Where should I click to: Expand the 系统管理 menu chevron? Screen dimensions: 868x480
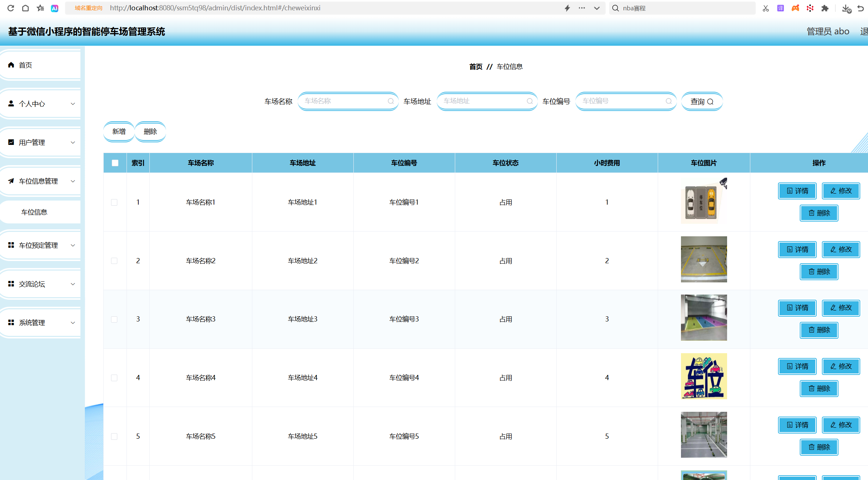point(73,323)
